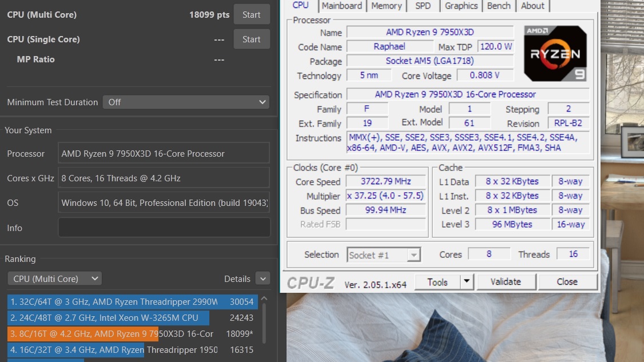Click the L1 Data 8 x 32 KBytes value

pyautogui.click(x=512, y=181)
